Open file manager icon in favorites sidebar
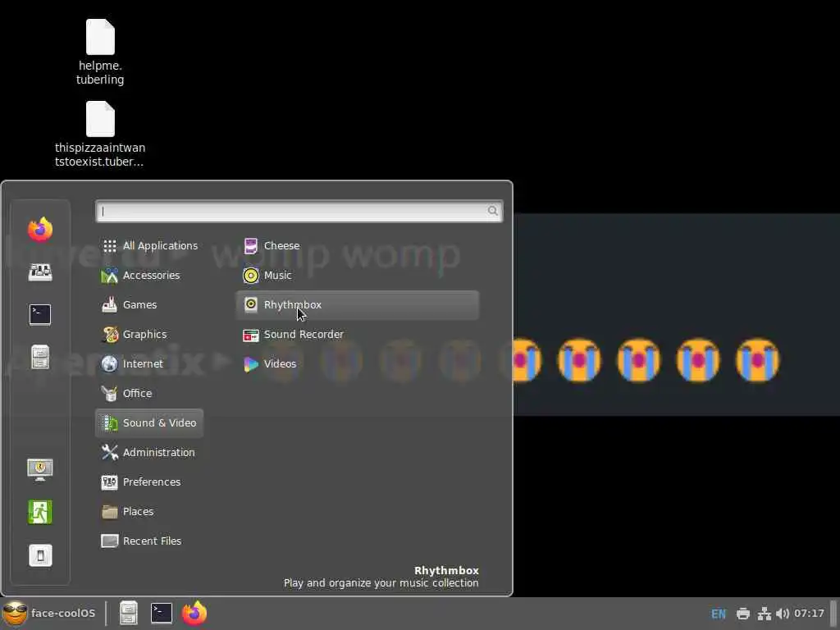Image resolution: width=840 pixels, height=630 pixels. (40, 357)
